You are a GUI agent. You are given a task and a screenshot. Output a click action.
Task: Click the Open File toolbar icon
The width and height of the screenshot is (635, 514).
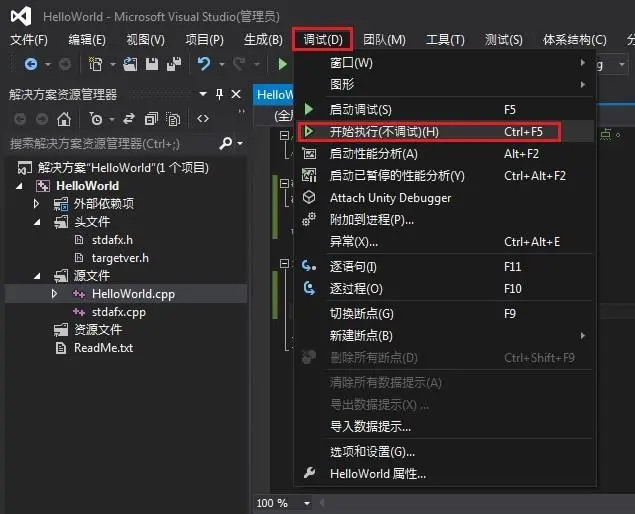130,64
